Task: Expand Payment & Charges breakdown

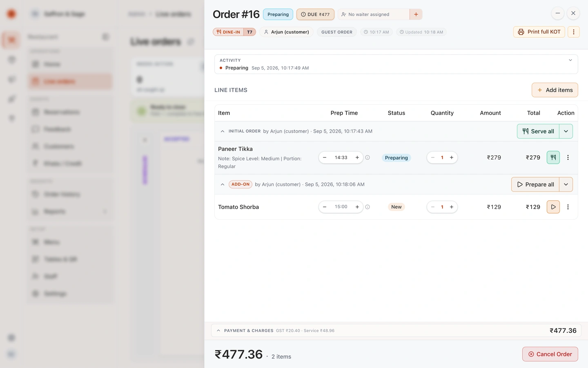Action: (396, 330)
